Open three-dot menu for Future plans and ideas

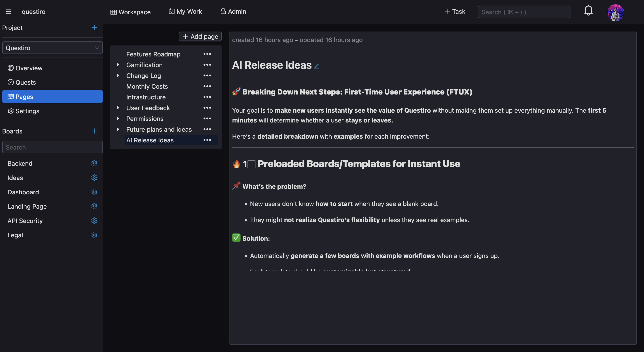click(207, 129)
